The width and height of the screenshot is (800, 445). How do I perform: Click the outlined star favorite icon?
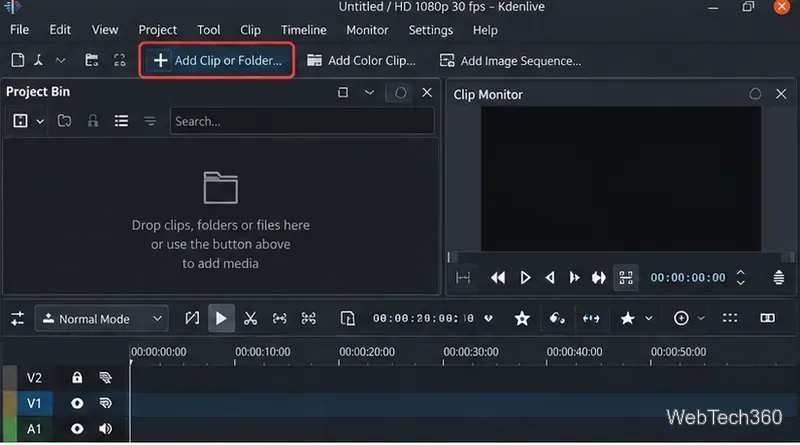522,318
